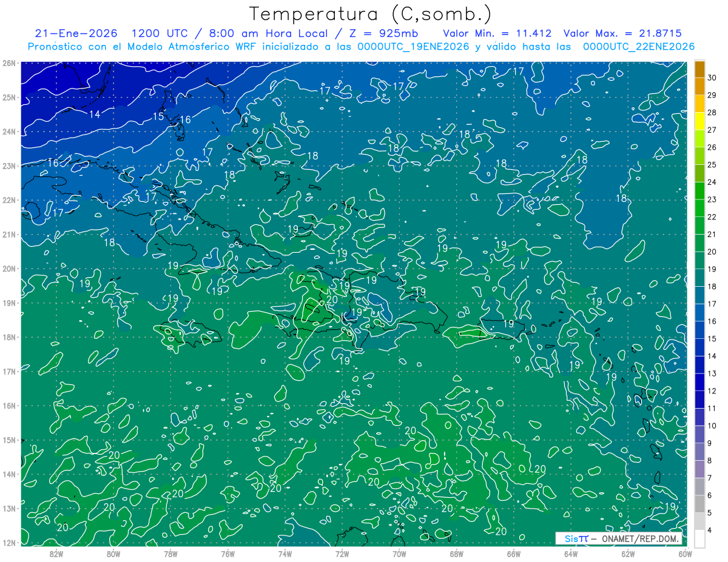Click the 'ONAMET/REP.DOM.' credit label

point(641,539)
